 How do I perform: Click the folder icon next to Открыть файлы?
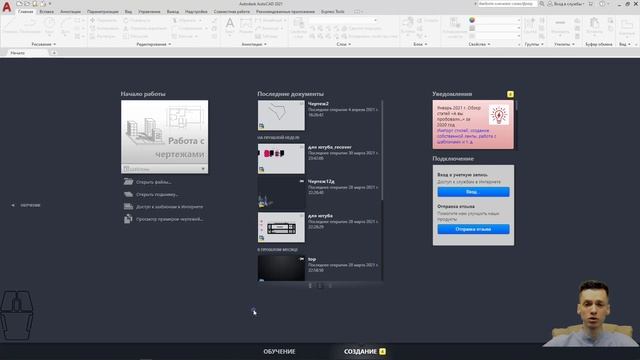(x=128, y=182)
